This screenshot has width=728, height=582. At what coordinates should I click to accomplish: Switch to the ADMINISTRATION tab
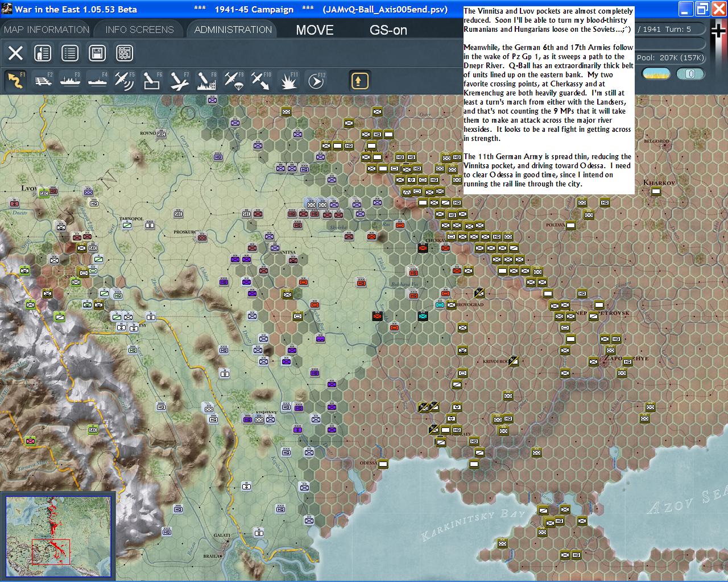click(x=233, y=30)
